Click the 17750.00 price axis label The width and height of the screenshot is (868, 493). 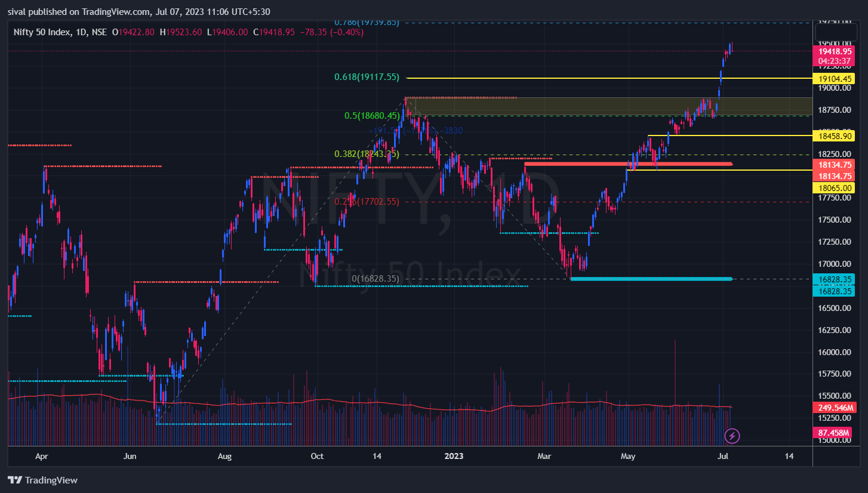(x=834, y=198)
